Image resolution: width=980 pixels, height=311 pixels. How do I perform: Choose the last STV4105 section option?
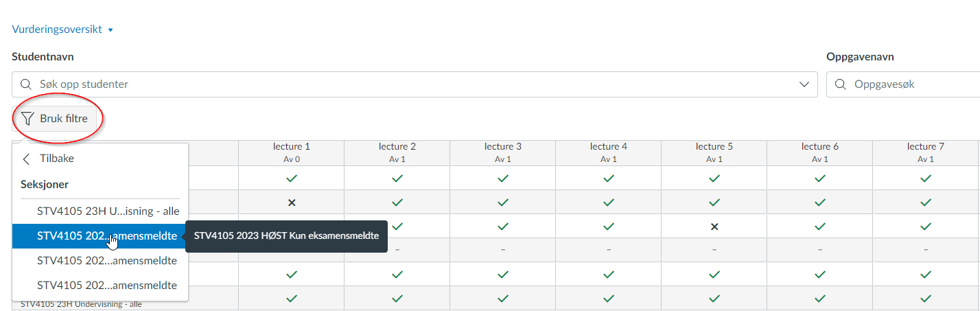(x=100, y=285)
